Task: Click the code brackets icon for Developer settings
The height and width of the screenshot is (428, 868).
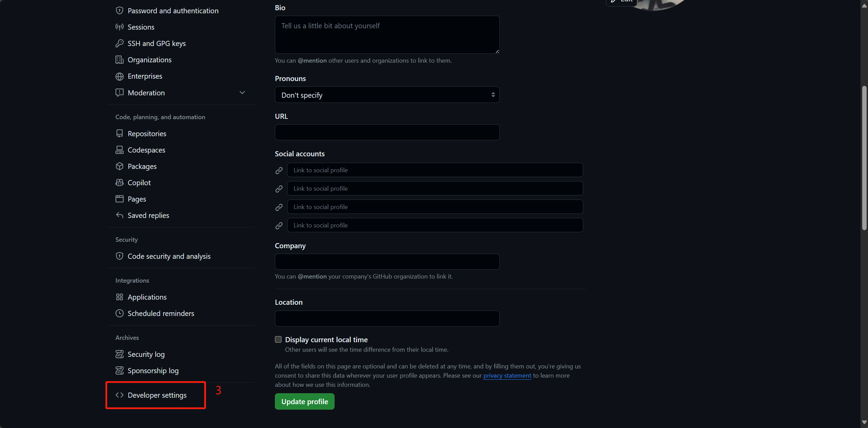Action: tap(119, 395)
